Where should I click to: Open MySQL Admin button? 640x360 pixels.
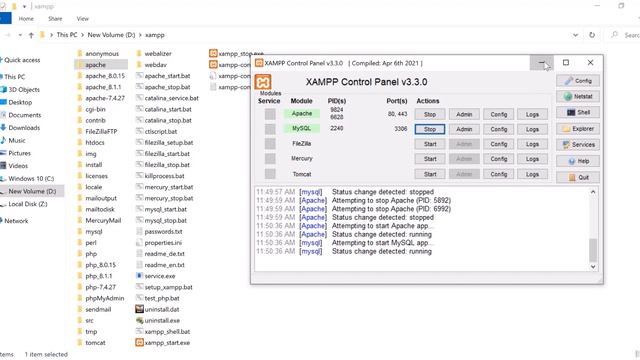[464, 129]
